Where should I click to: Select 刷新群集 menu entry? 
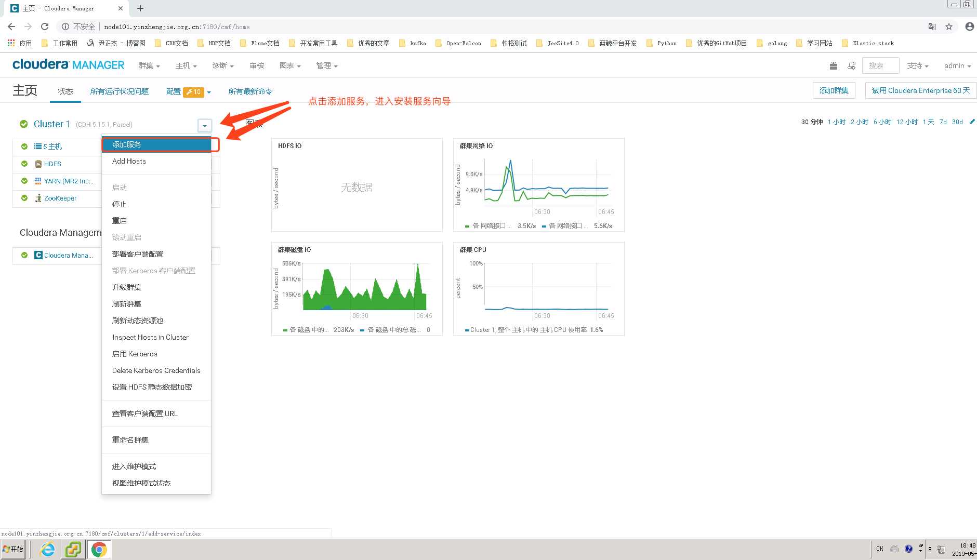point(156,304)
